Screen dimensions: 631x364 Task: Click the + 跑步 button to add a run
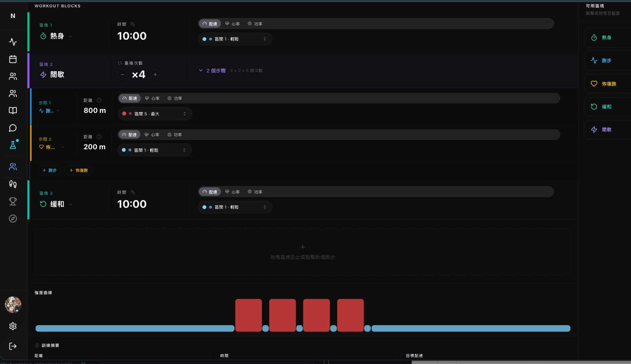pos(50,170)
